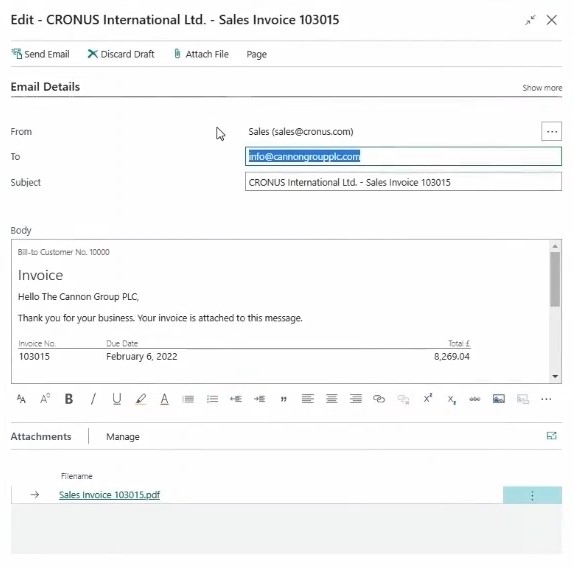Click the greyed image alt-text icon

point(523,399)
